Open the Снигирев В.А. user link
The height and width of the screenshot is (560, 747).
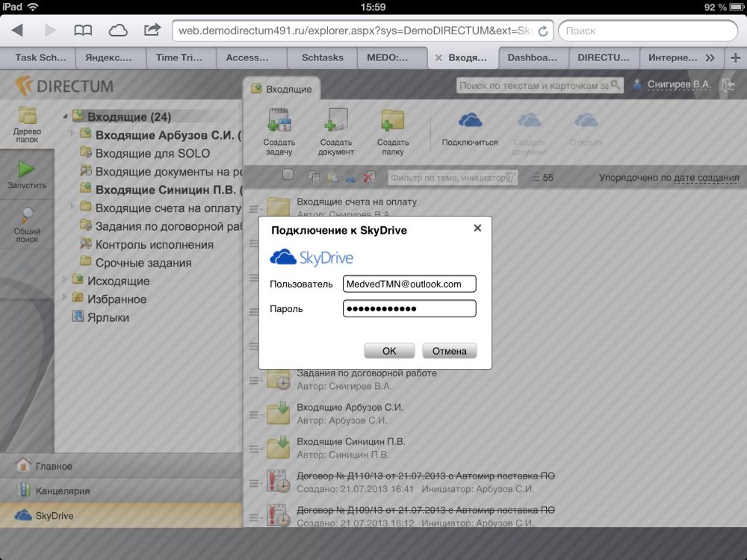(x=679, y=85)
